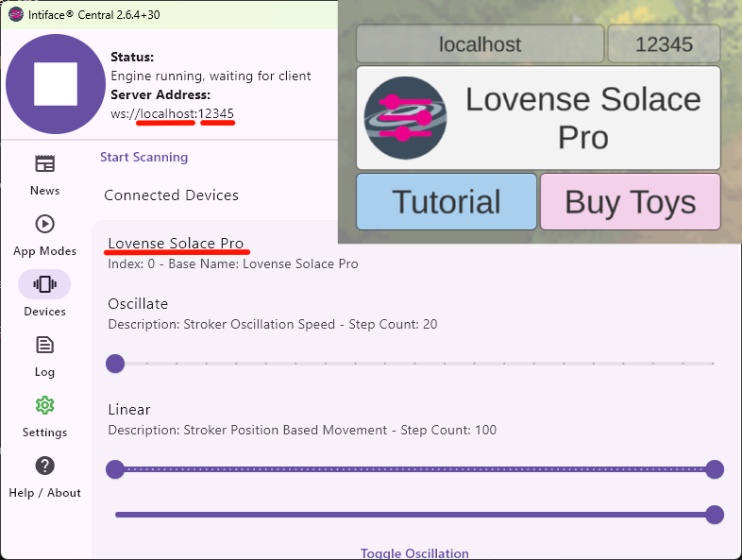Select the Devices sidebar icon

pyautogui.click(x=44, y=284)
